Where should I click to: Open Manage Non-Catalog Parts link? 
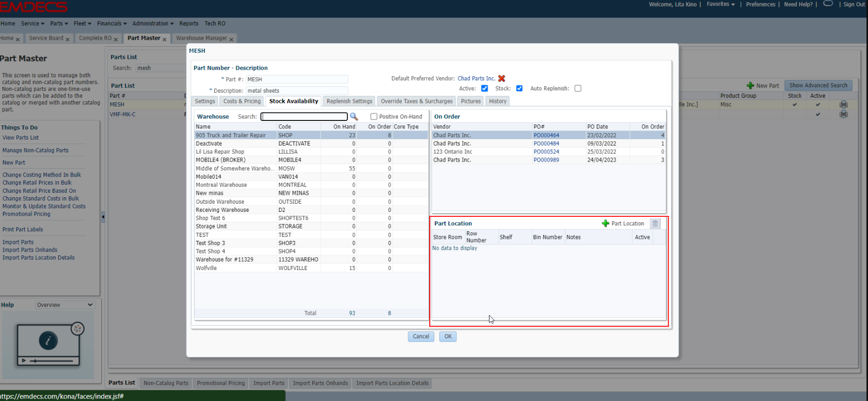pos(35,150)
